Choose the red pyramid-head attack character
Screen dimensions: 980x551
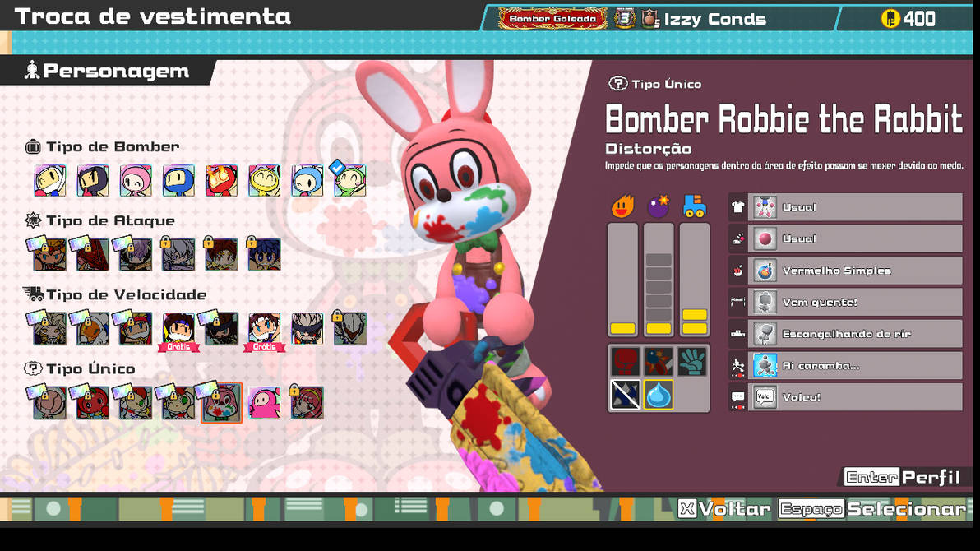click(92, 253)
